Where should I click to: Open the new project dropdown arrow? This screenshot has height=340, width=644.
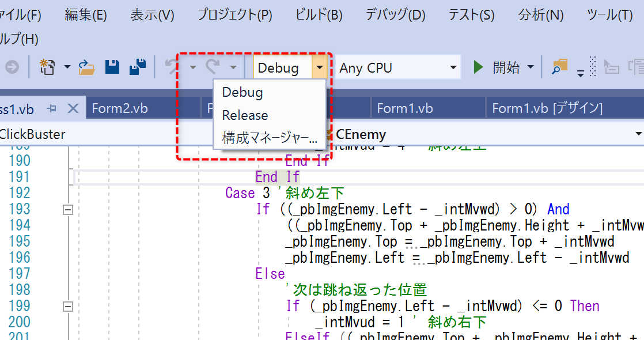pos(67,67)
